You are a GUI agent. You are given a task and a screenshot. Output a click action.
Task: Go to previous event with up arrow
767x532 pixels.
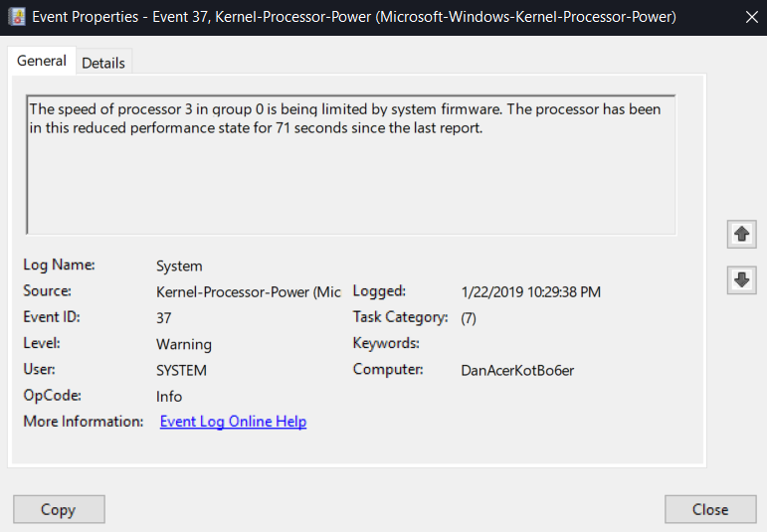click(x=741, y=235)
